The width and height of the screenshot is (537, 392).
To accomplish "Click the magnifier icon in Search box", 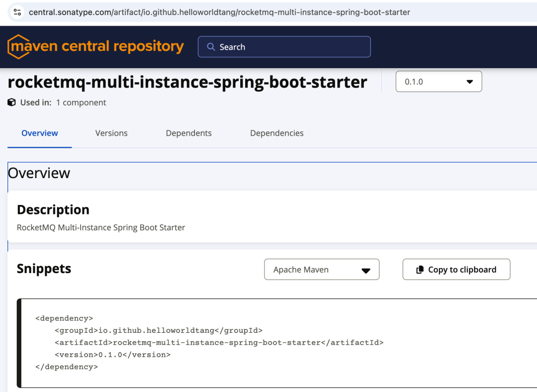I will pos(211,47).
